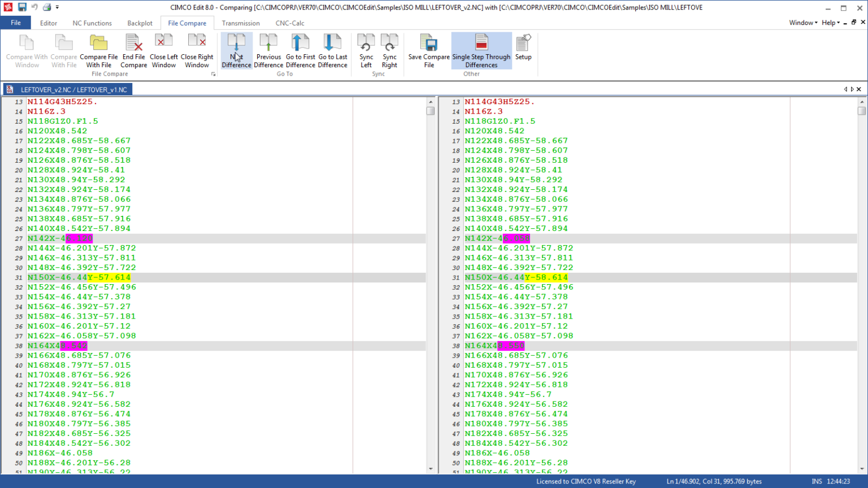Toggle Single Step Through Differences mode
The height and width of the screenshot is (488, 868).
(481, 51)
